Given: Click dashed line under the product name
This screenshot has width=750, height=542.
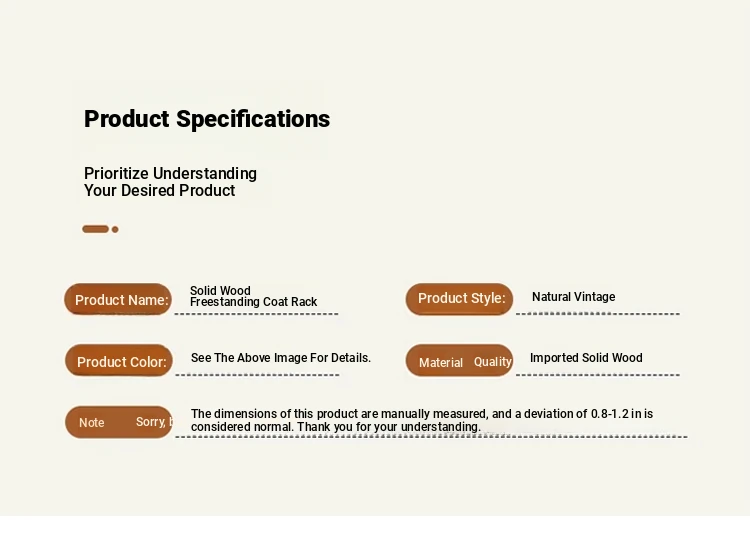Looking at the screenshot, I should tap(256, 314).
